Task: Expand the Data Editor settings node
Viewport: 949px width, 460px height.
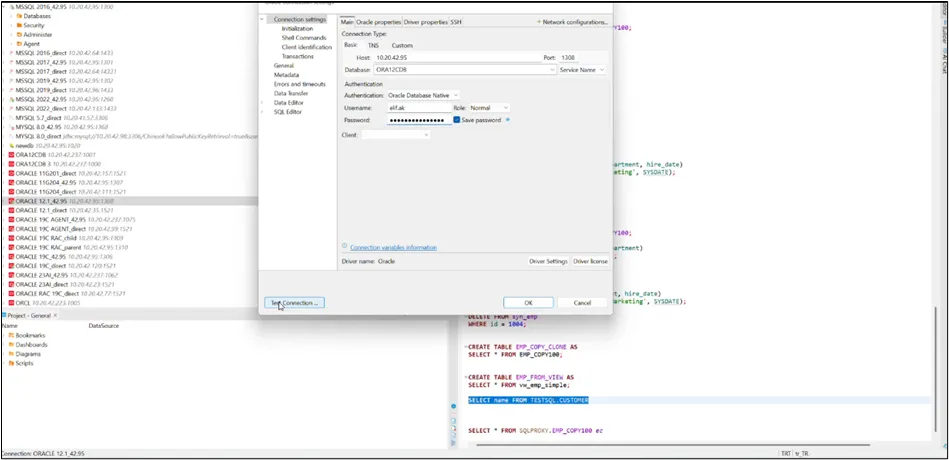Action: [263, 103]
